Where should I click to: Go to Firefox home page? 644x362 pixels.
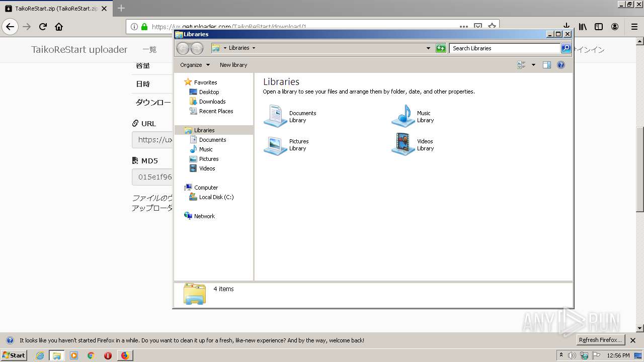[59, 27]
